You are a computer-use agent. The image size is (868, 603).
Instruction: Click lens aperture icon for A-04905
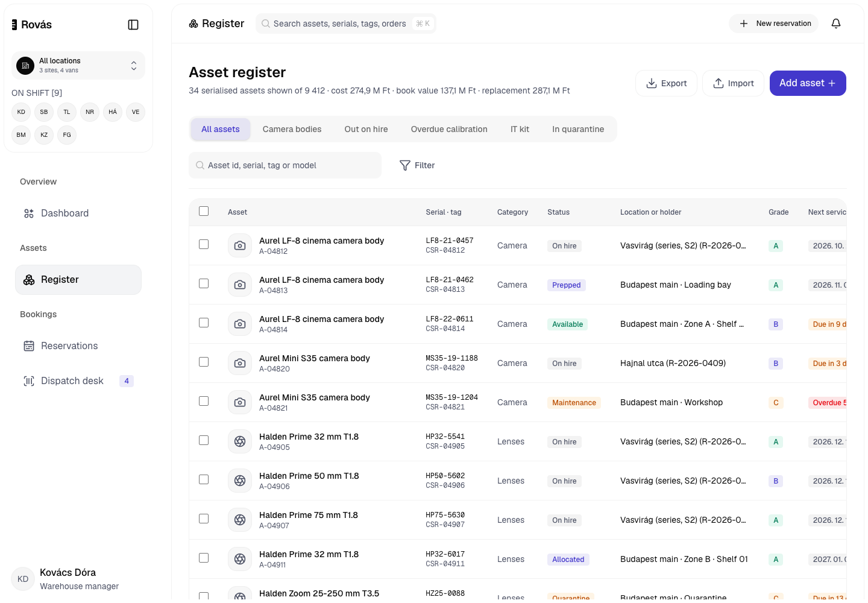coord(240,441)
